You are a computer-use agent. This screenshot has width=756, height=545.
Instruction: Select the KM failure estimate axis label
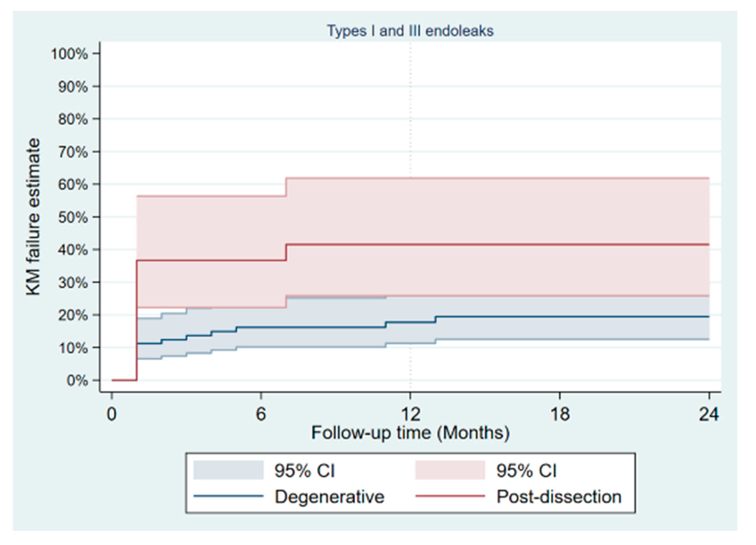pyautogui.click(x=34, y=217)
